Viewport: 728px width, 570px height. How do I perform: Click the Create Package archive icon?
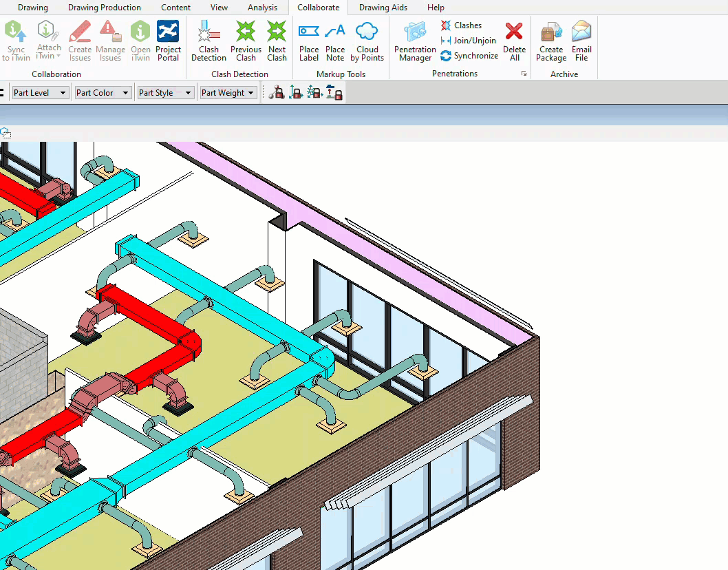pyautogui.click(x=551, y=41)
